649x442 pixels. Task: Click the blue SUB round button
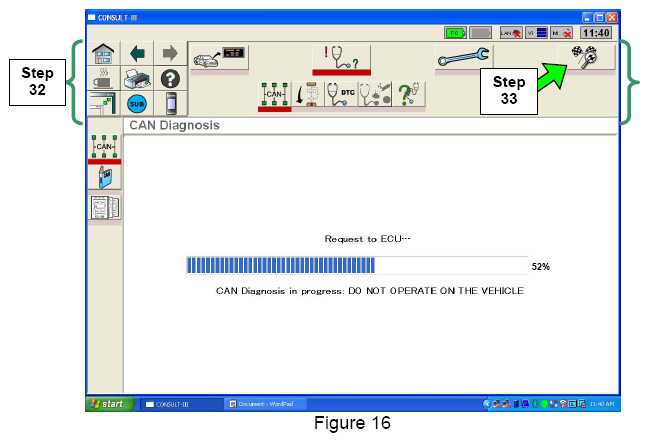(137, 102)
